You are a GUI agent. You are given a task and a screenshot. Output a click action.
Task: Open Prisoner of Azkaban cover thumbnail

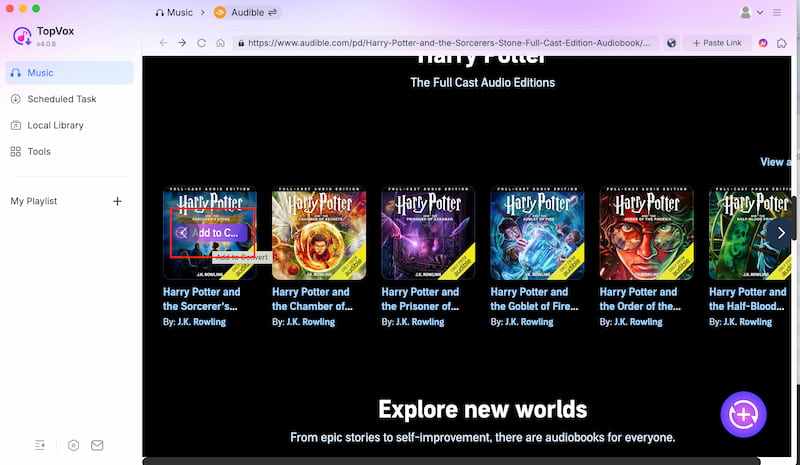coord(428,233)
